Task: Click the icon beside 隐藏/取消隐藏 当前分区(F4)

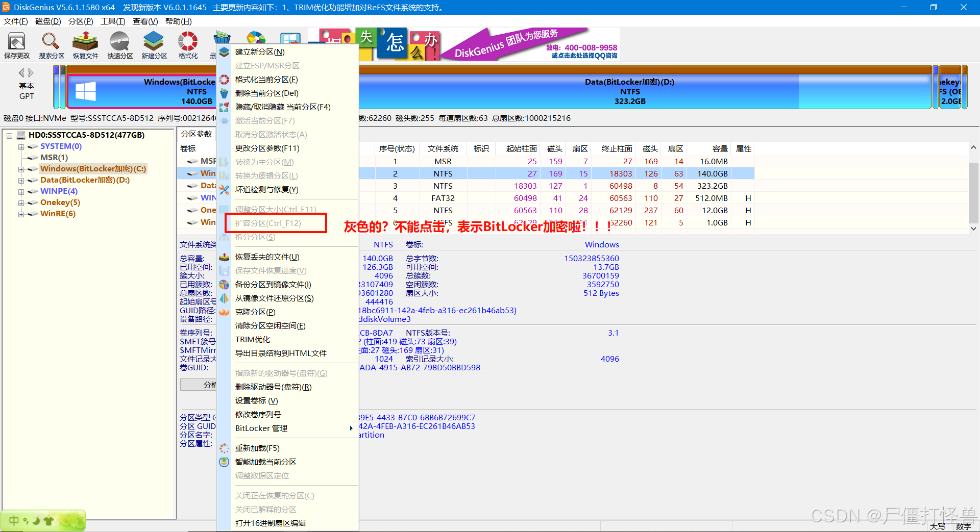Action: [224, 107]
